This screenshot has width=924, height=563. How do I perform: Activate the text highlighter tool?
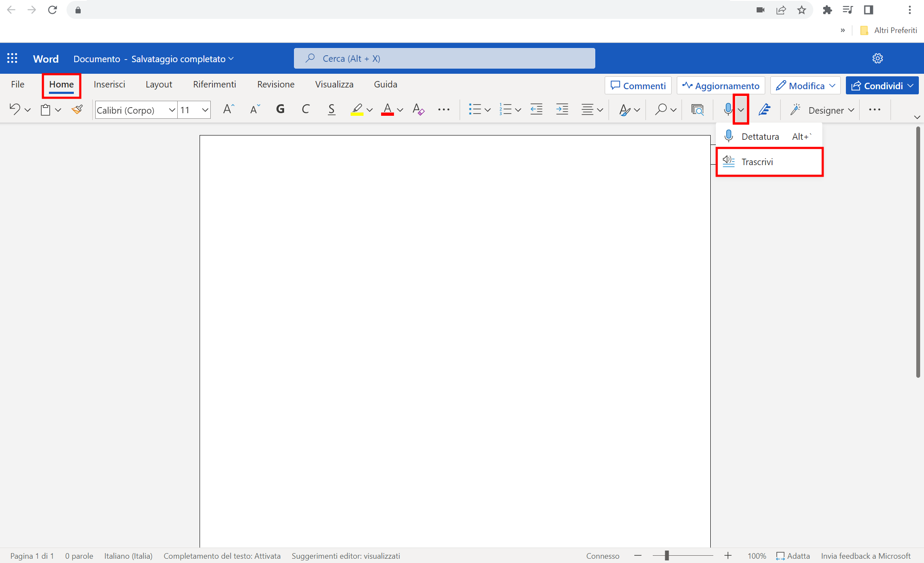[357, 109]
